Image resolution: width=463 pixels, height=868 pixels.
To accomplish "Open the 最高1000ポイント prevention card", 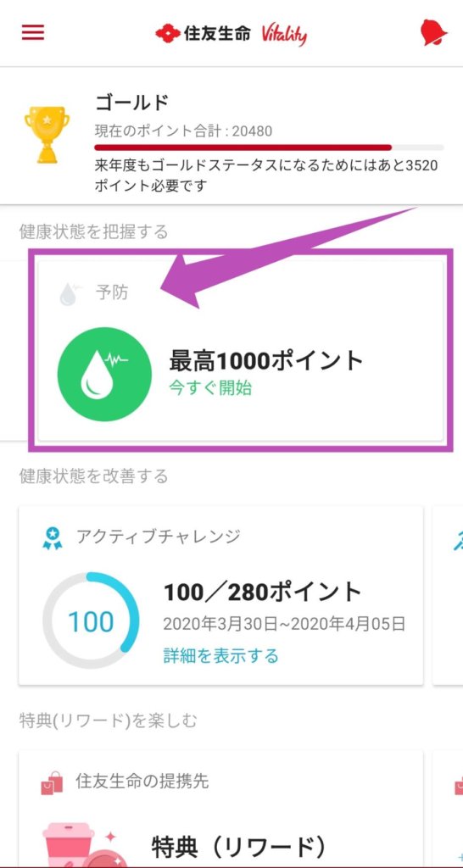I will (x=242, y=350).
